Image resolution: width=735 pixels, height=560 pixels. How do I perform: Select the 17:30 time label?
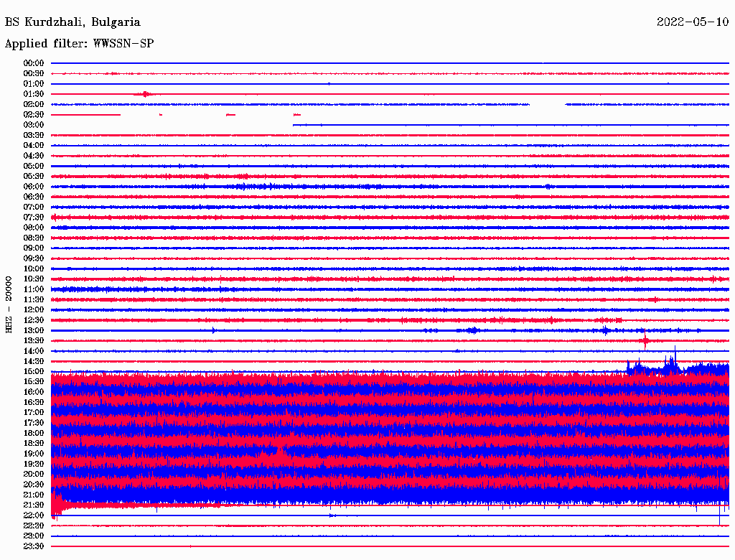pos(34,423)
